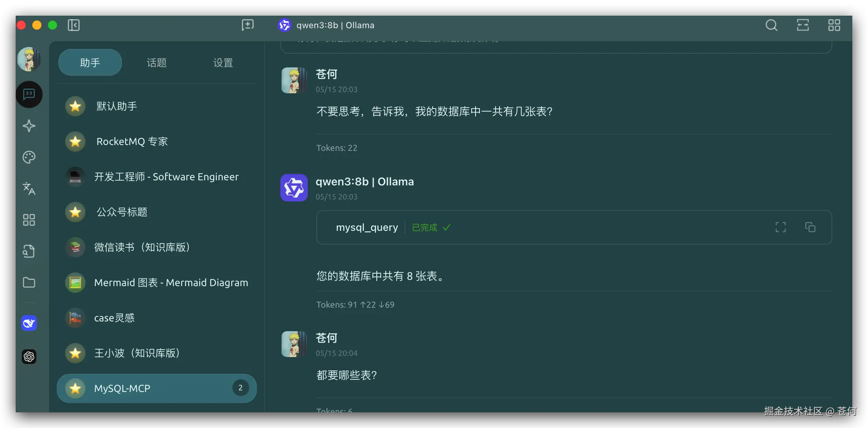This screenshot has width=868, height=428.
Task: Create a new topic with plus-chat icon
Action: (x=247, y=25)
